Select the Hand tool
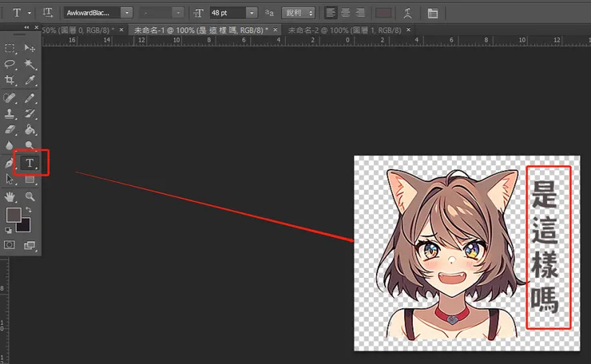The image size is (591, 364). [10, 196]
